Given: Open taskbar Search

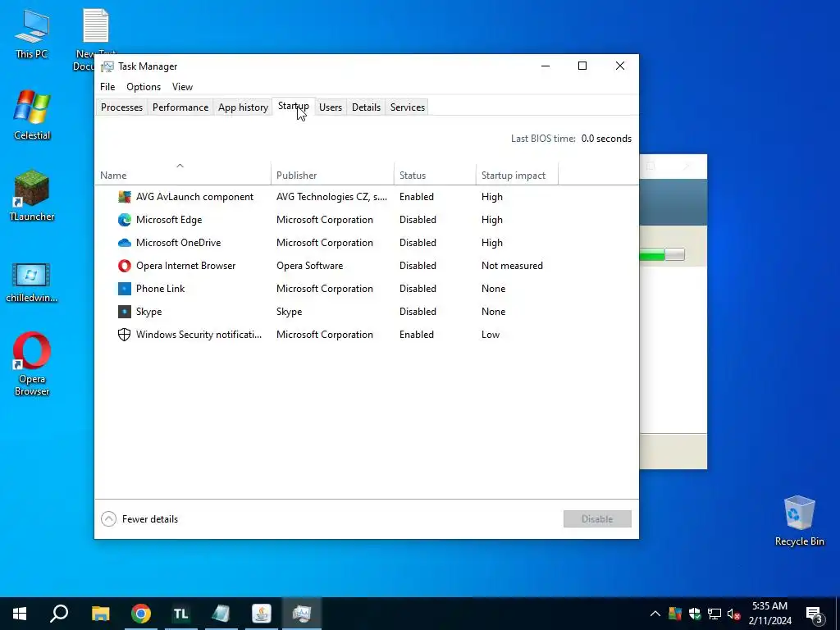Looking at the screenshot, I should pos(59,614).
